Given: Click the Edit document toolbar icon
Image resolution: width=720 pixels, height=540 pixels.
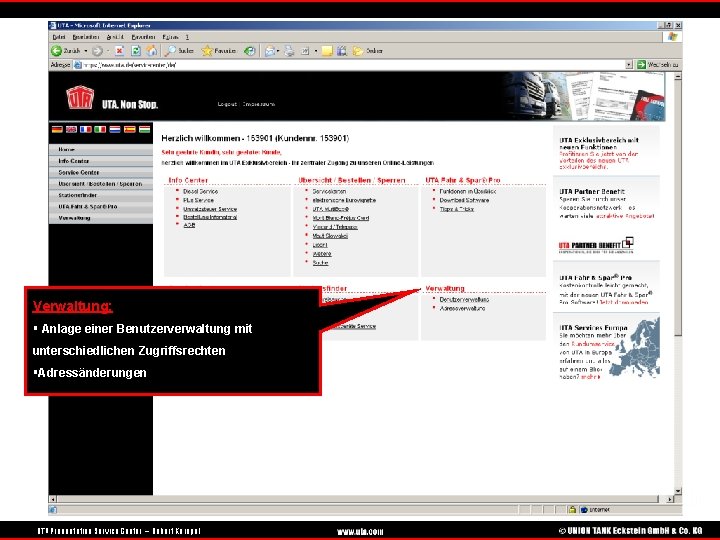Looking at the screenshot, I should (305, 51).
